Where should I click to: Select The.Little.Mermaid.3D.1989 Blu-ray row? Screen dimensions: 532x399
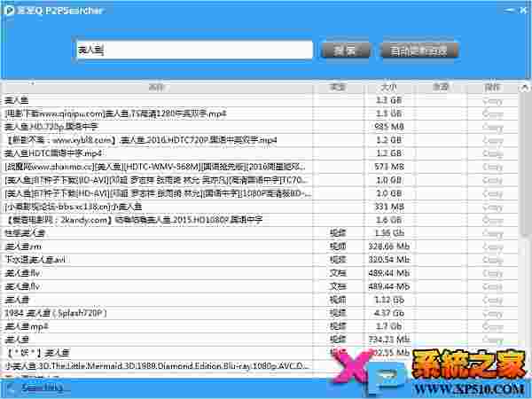coord(260,366)
